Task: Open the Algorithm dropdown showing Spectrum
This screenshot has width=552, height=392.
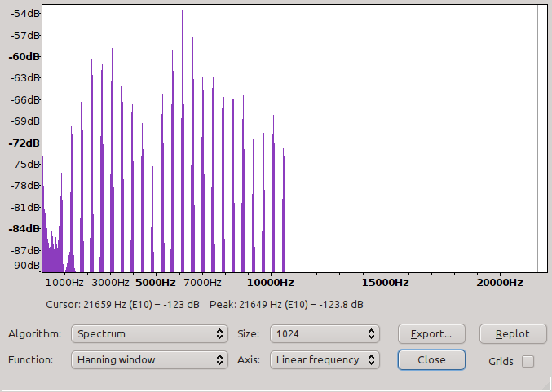Action: (149, 333)
